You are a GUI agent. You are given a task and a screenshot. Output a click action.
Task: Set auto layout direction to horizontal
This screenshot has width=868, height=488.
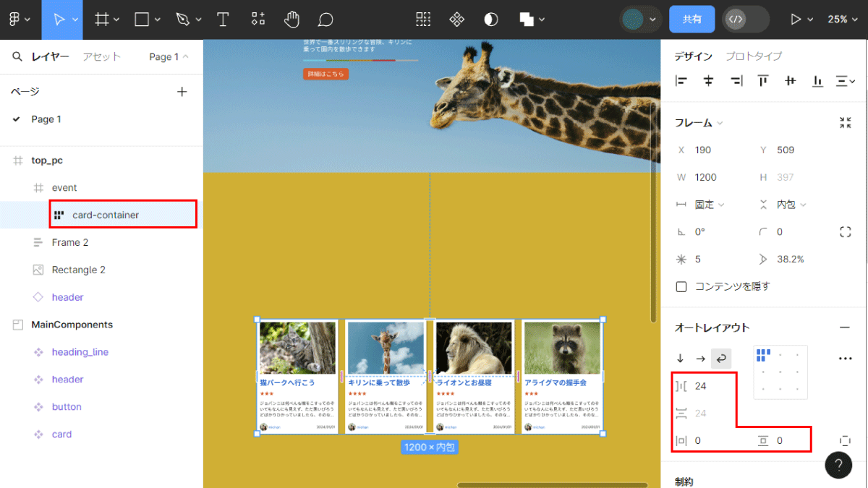(x=700, y=359)
